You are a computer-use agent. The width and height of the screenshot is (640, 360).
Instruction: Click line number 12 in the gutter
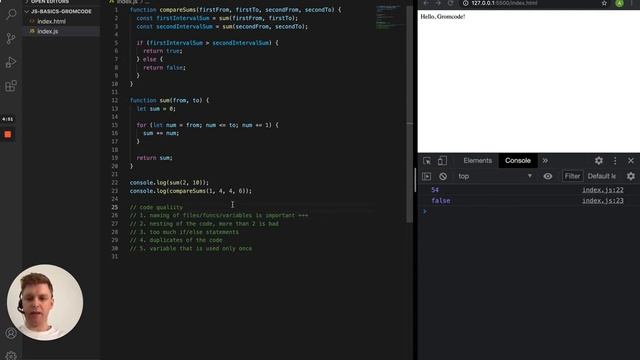point(115,100)
